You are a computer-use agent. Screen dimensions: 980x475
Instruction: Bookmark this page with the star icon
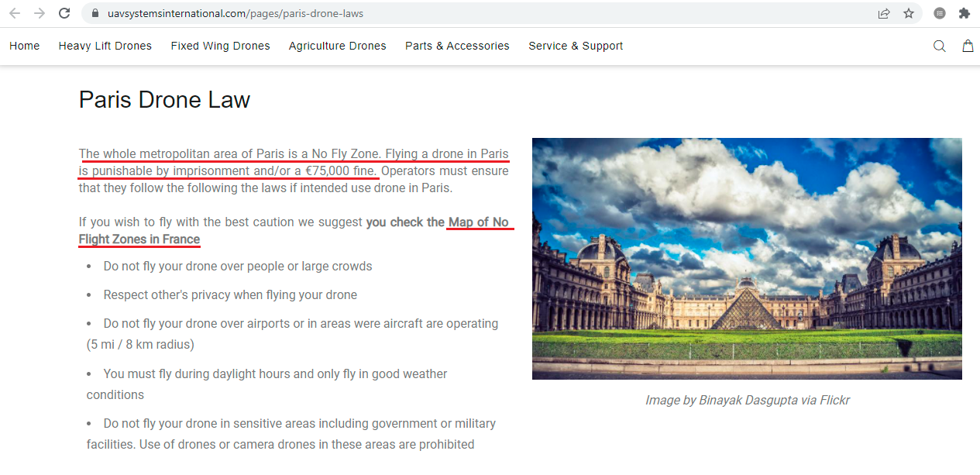[908, 13]
